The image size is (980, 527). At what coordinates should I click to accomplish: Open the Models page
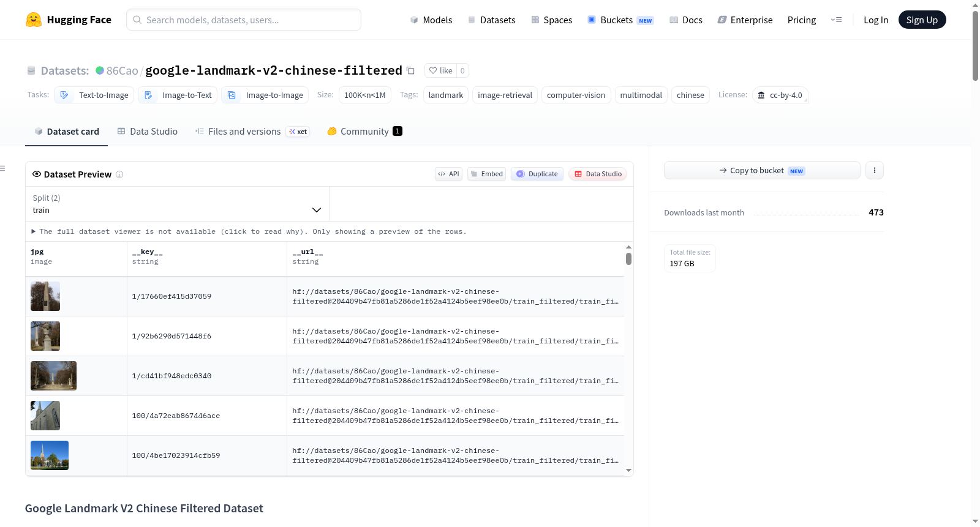click(431, 20)
